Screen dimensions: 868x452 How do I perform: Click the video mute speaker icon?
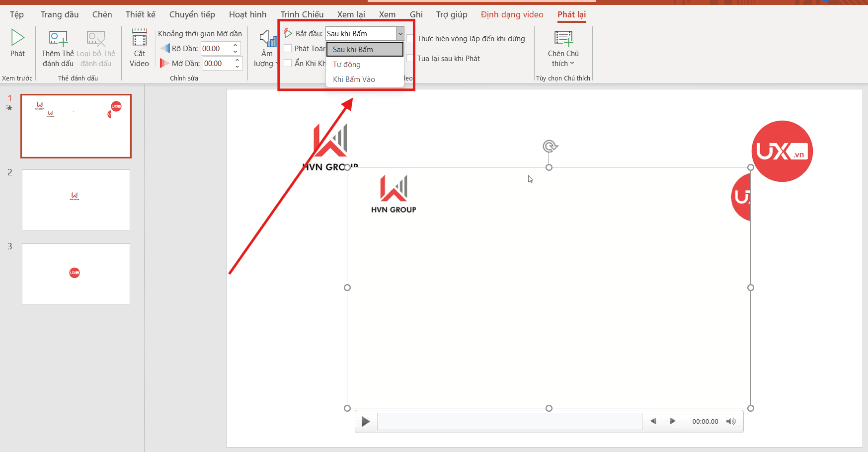tap(730, 421)
